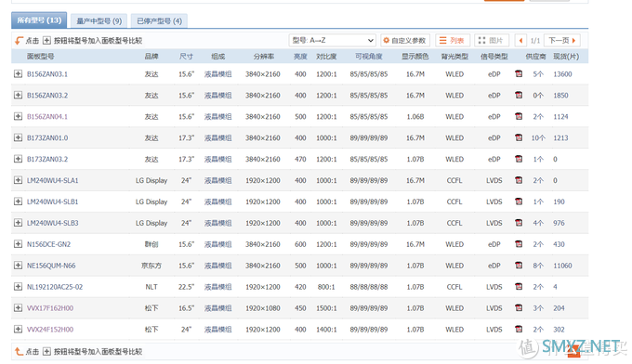Image resolution: width=632 pixels, height=364 pixels.
Task: Go to 下一页 next page
Action: pyautogui.click(x=562, y=40)
